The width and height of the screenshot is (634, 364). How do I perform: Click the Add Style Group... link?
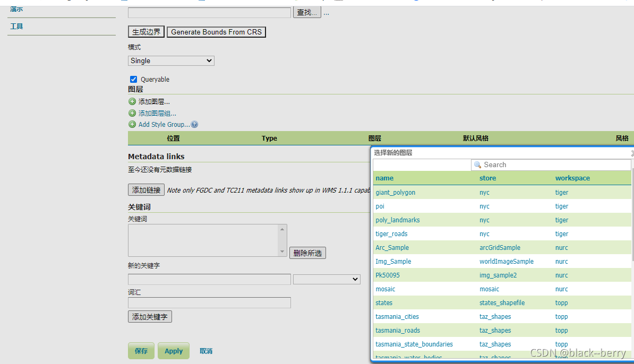click(x=164, y=125)
